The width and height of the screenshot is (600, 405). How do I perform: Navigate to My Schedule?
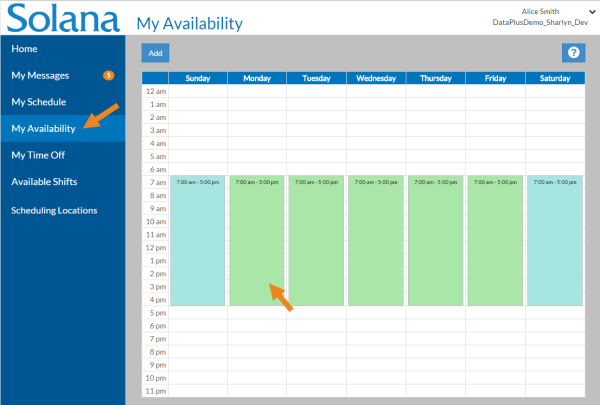[x=39, y=102]
